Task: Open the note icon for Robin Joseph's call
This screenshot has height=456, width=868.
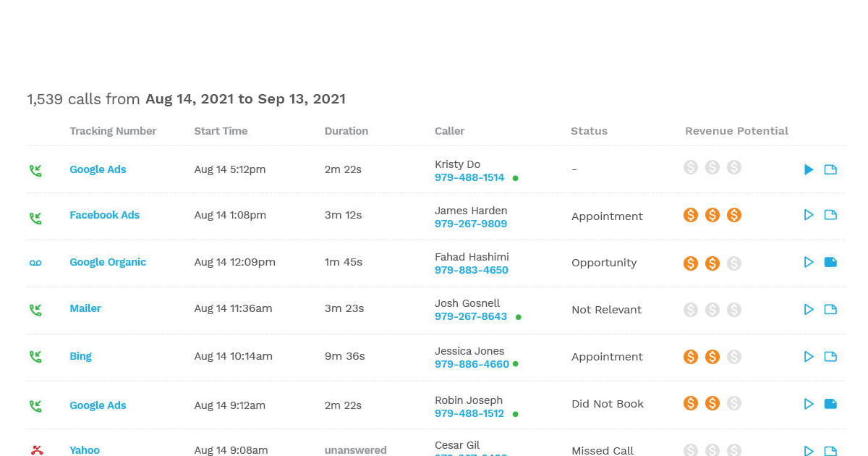Action: (830, 404)
